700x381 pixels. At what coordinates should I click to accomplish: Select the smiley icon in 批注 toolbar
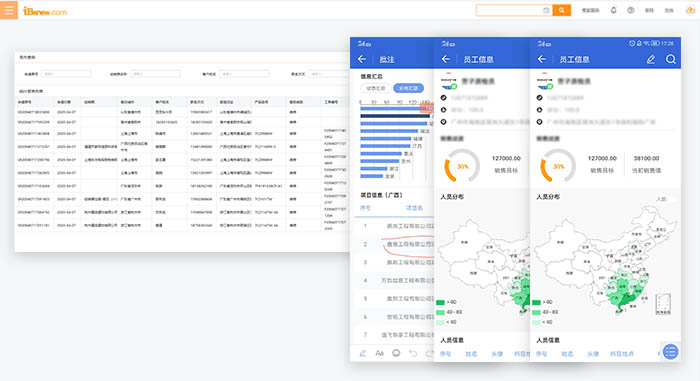[396, 353]
